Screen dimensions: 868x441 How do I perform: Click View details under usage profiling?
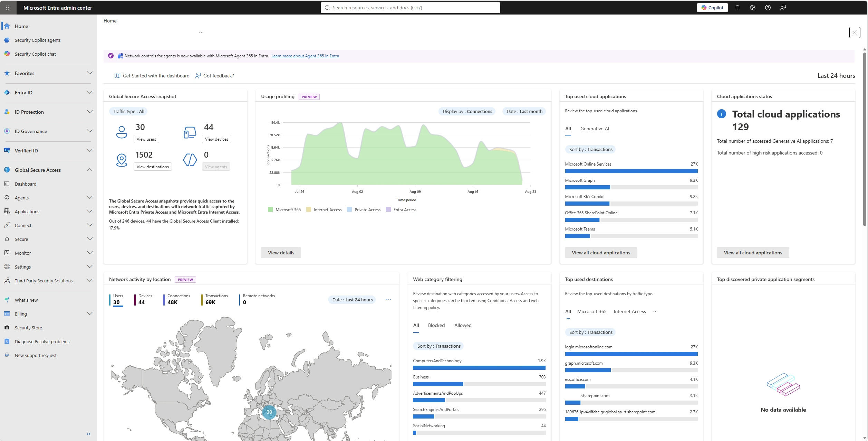281,253
